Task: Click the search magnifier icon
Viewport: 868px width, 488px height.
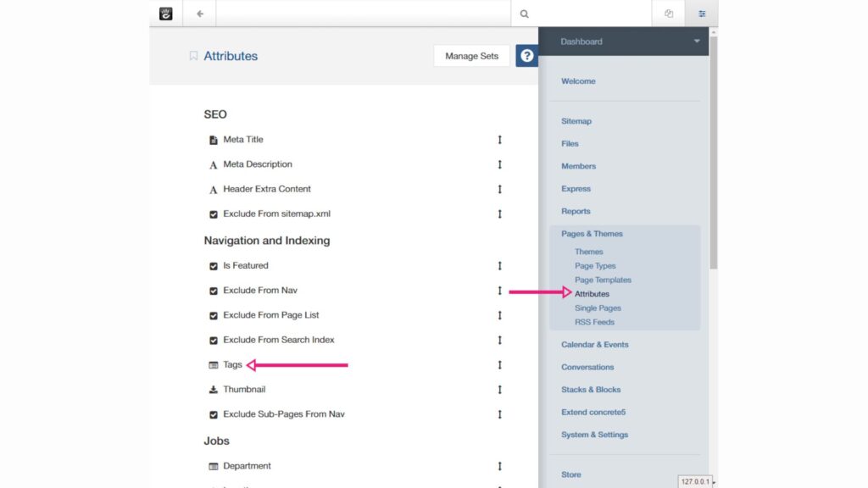Action: [x=524, y=14]
